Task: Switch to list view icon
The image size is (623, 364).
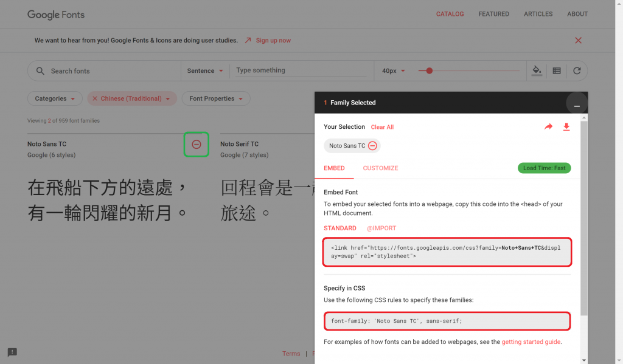Action: [557, 70]
